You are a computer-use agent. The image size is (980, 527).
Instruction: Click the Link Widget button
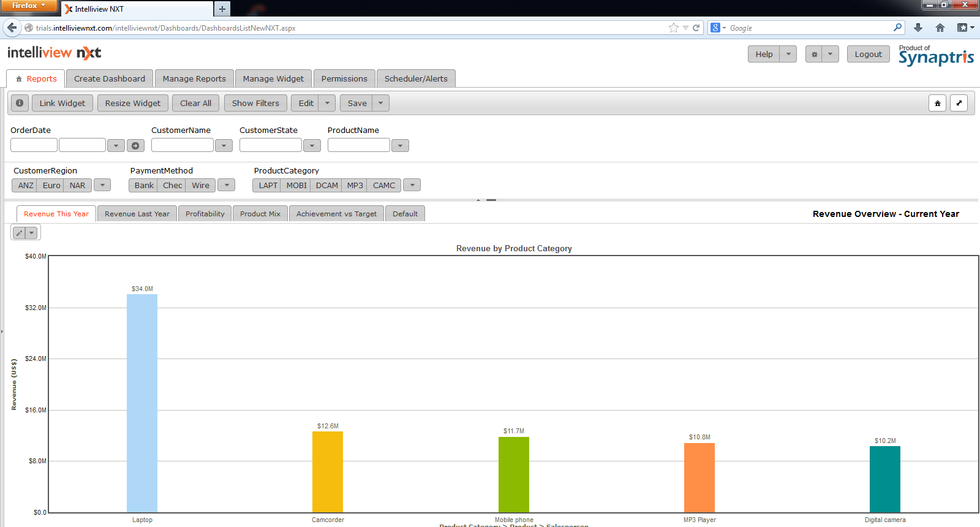click(62, 103)
